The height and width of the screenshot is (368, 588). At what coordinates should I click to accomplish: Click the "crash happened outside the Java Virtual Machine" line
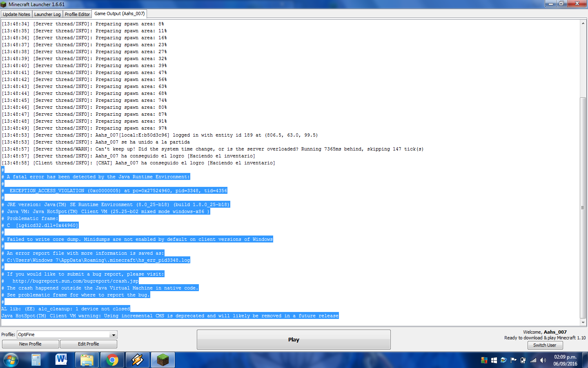[100, 288]
